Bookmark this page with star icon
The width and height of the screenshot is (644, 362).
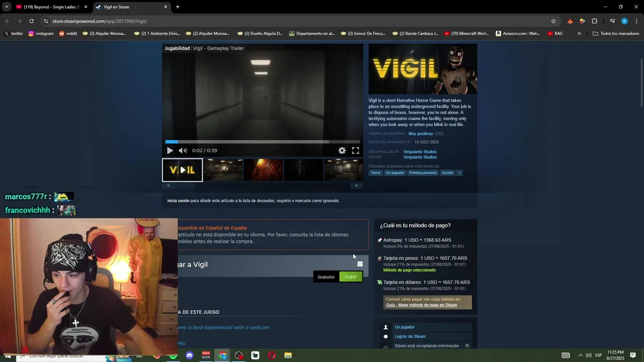pos(553,21)
